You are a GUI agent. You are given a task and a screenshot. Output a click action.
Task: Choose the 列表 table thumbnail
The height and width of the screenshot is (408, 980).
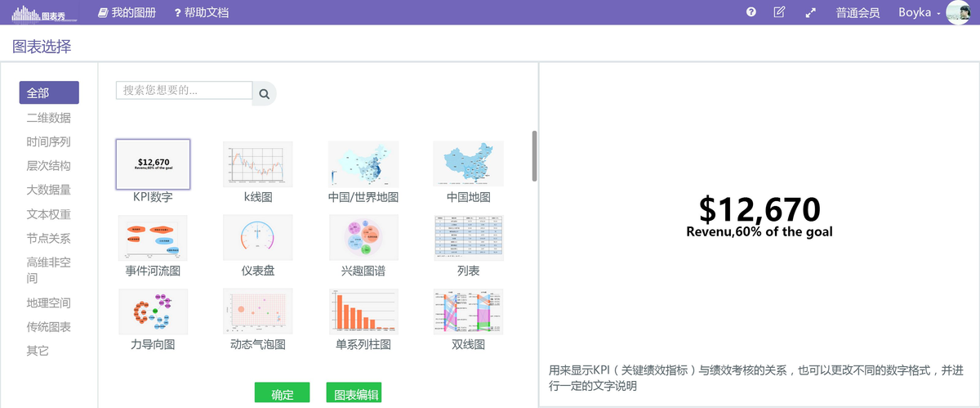tap(469, 238)
